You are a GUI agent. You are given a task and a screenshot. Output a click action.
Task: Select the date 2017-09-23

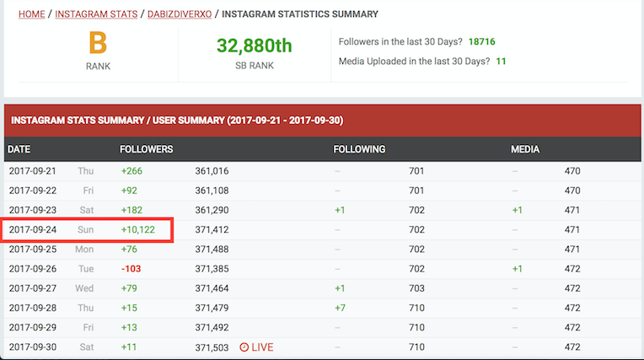pos(32,210)
